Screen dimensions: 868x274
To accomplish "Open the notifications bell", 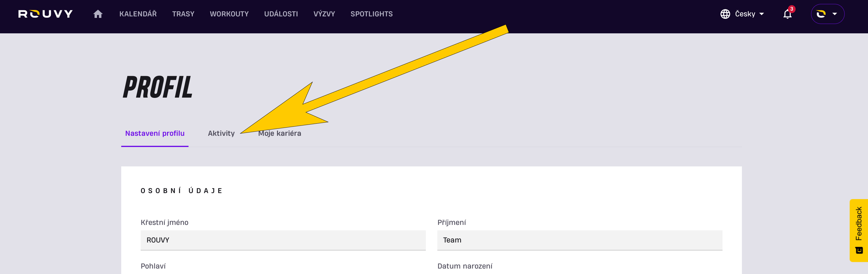I will tap(787, 14).
